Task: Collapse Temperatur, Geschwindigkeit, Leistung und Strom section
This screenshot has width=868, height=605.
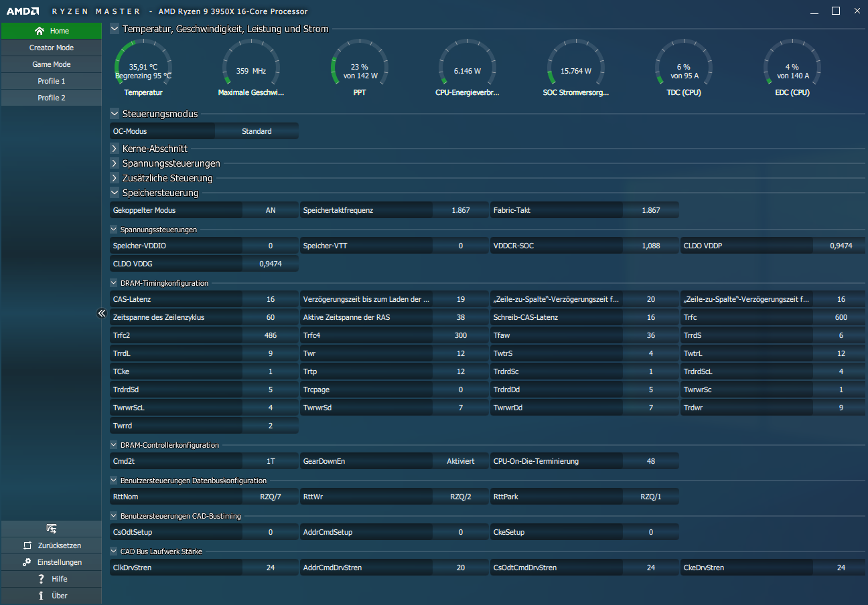Action: pyautogui.click(x=115, y=29)
